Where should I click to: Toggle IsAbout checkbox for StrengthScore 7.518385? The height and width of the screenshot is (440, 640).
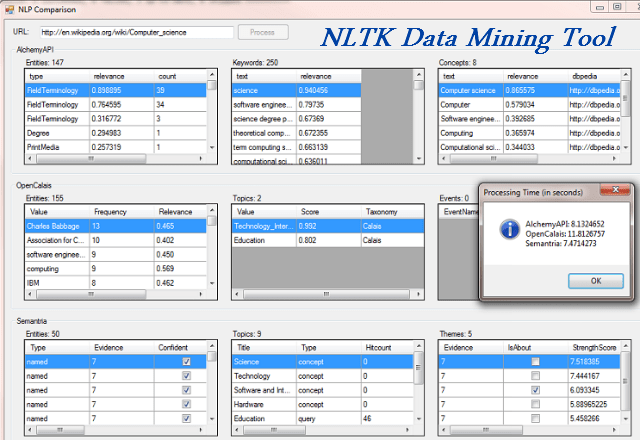[536, 362]
